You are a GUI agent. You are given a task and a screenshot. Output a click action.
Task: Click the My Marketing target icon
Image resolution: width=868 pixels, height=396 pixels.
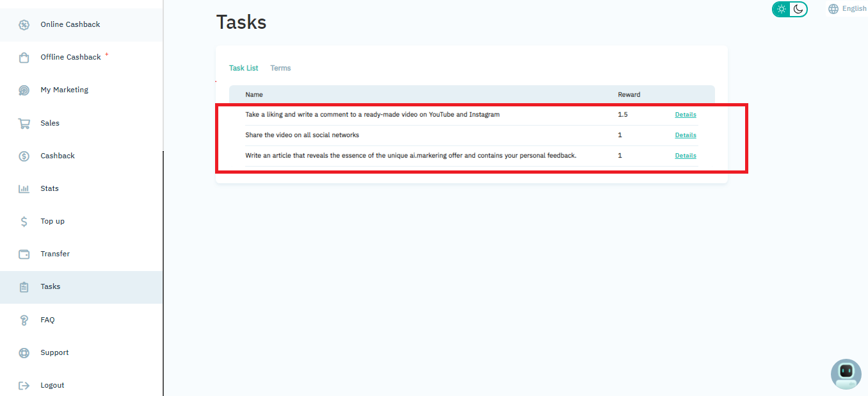24,90
